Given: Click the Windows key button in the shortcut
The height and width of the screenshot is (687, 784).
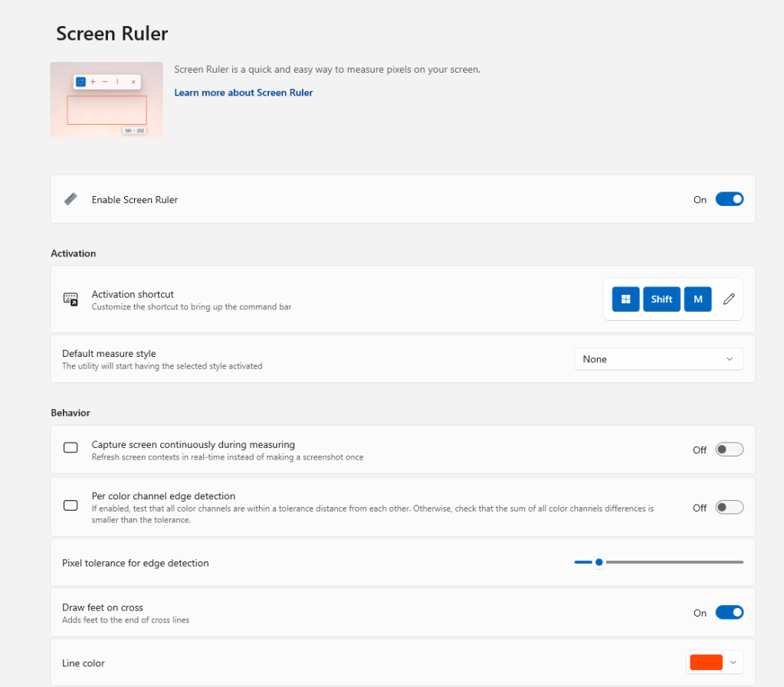Looking at the screenshot, I should click(x=625, y=299).
